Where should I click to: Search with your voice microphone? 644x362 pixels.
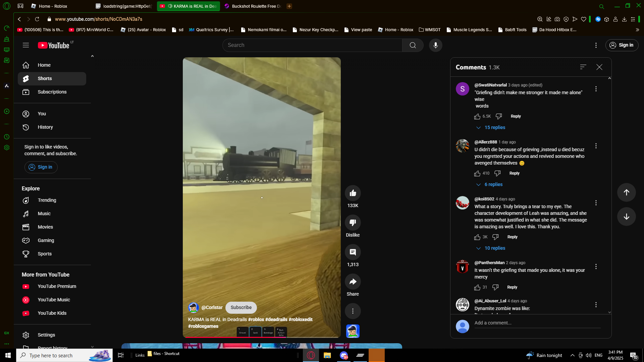435,45
